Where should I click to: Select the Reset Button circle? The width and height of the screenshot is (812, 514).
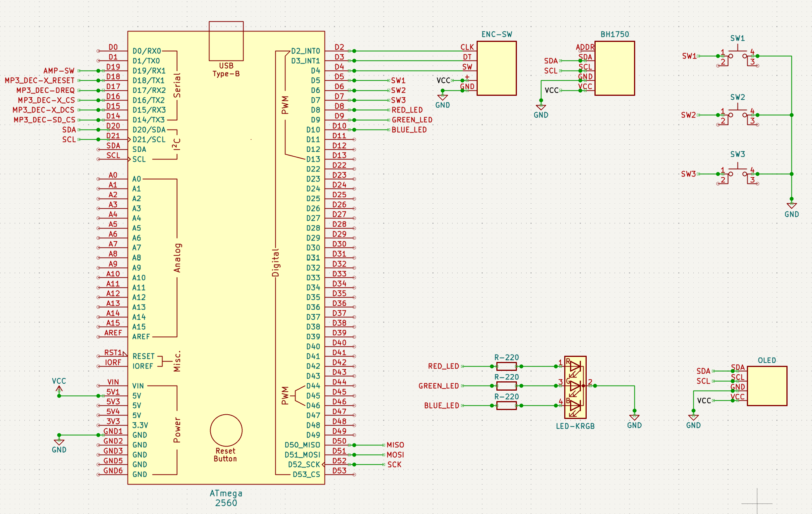pyautogui.click(x=226, y=430)
